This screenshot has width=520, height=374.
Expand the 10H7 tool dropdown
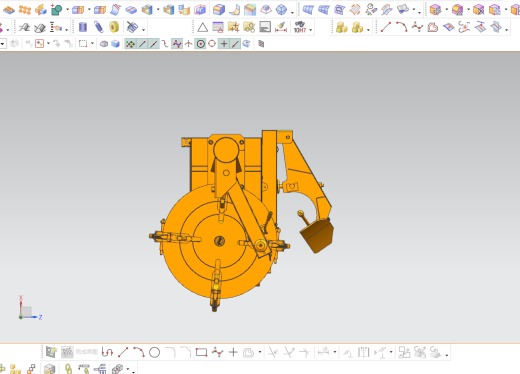(311, 30)
